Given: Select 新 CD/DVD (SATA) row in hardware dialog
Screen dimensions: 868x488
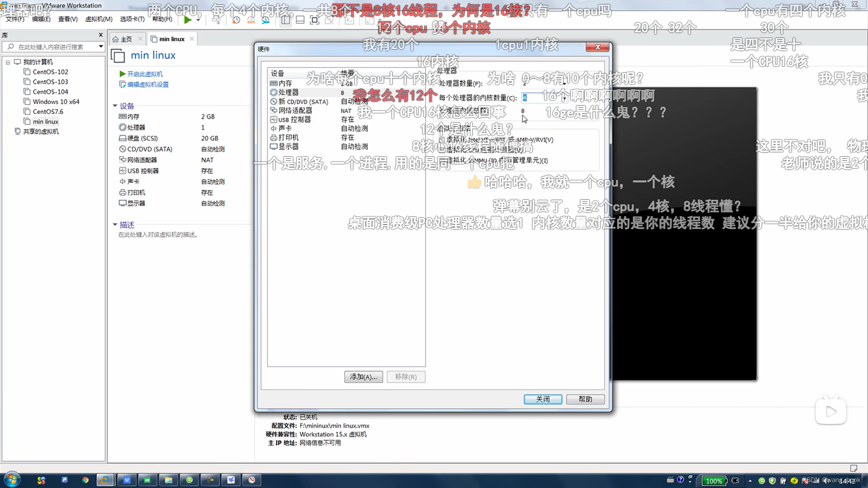Looking at the screenshot, I should [x=346, y=101].
